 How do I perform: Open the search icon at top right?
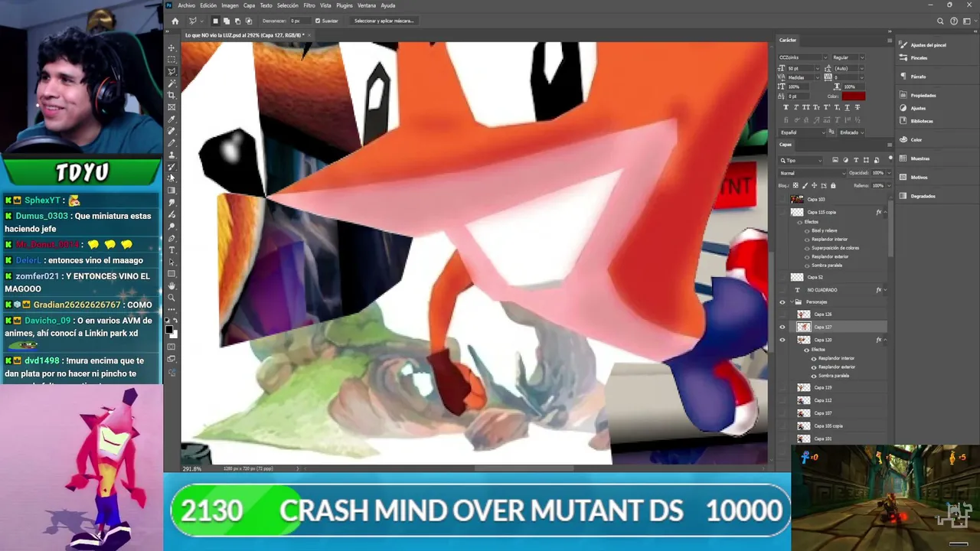point(940,21)
